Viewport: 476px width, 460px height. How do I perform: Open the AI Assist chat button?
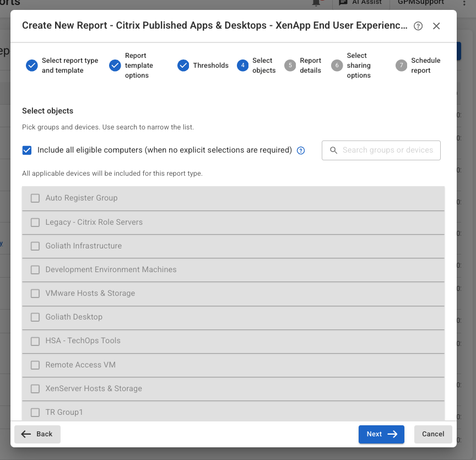[x=360, y=2]
